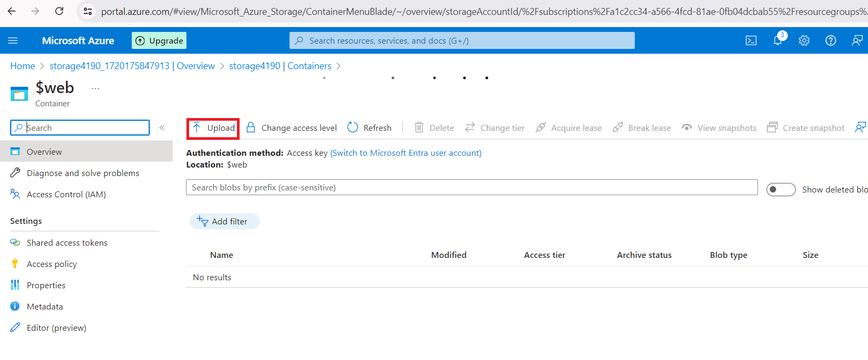Viewport: 868px width, 360px height.
Task: Click the $web container icon
Action: pyautogui.click(x=20, y=94)
